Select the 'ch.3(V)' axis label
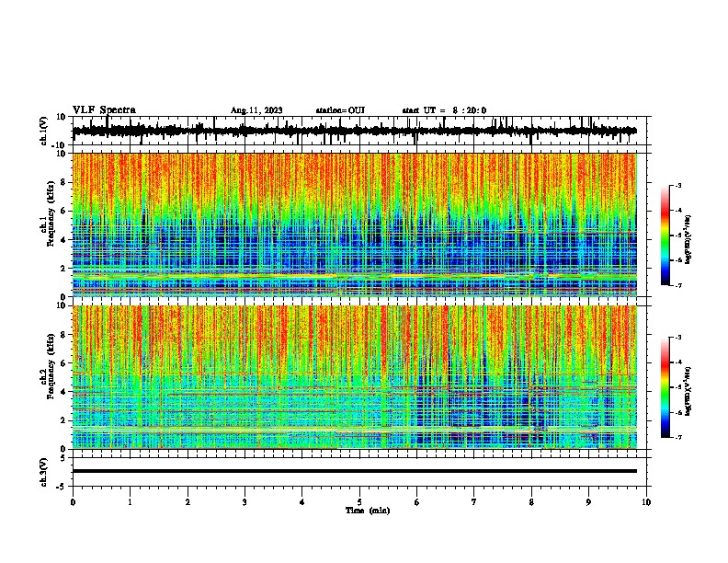This screenshot has height=563, width=728. coord(44,472)
